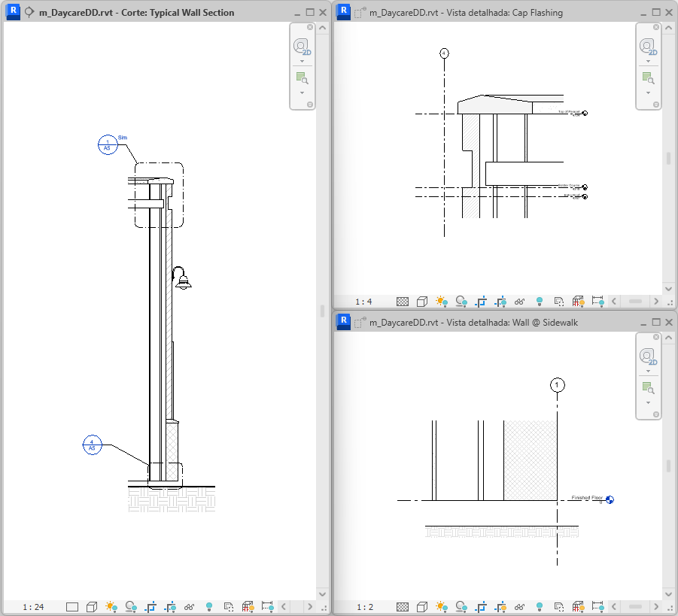Select Zoom in Region tool in Wall @ Sidewalk

pos(648,388)
